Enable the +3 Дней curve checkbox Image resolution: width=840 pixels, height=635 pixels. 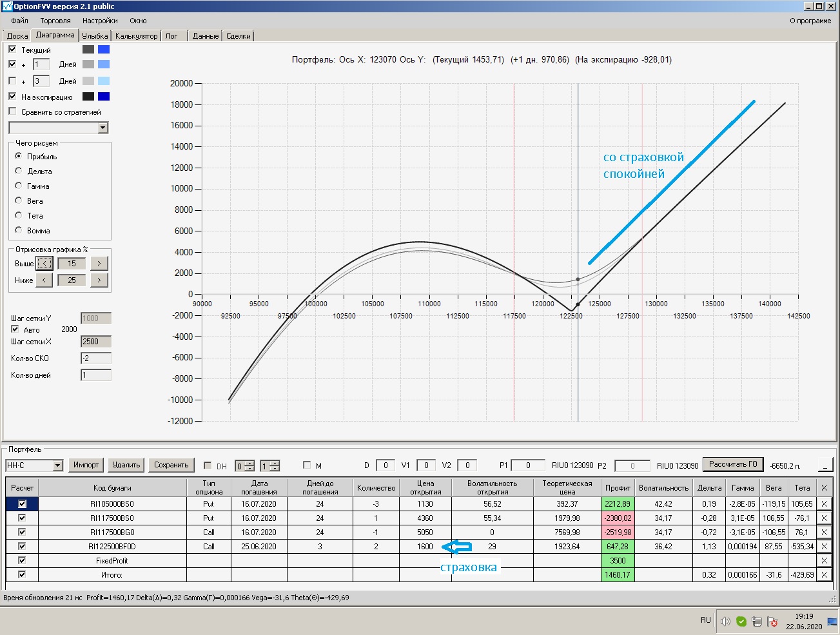12,81
